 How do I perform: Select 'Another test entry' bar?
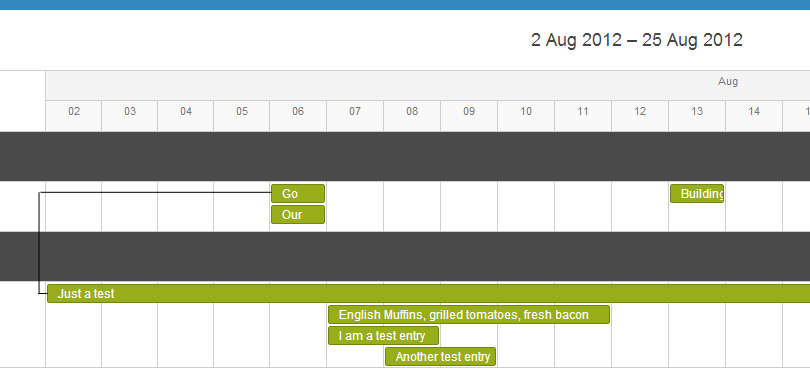tap(440, 356)
